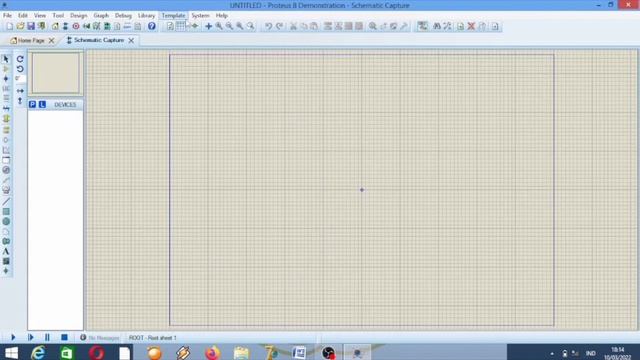Save project with the floppy disk icon
The image size is (640, 360).
point(31,26)
